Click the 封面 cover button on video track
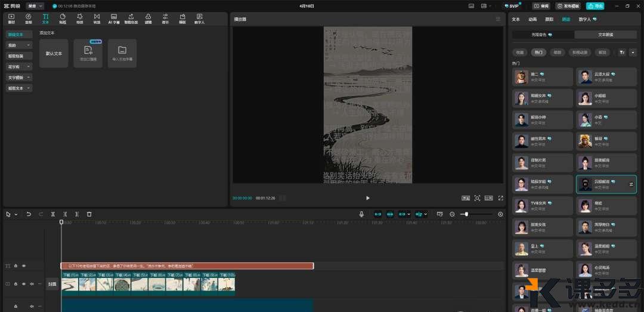This screenshot has width=644, height=312. [x=52, y=284]
